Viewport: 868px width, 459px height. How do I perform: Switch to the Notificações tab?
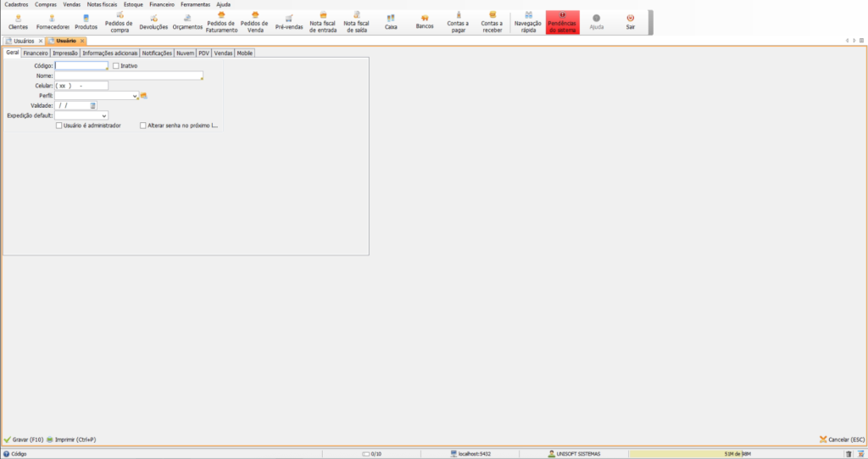157,53
